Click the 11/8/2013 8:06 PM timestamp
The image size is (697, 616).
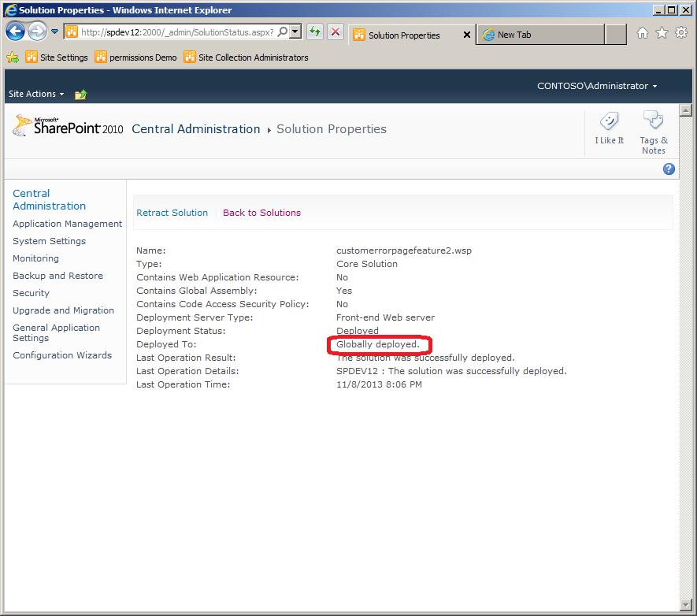379,384
